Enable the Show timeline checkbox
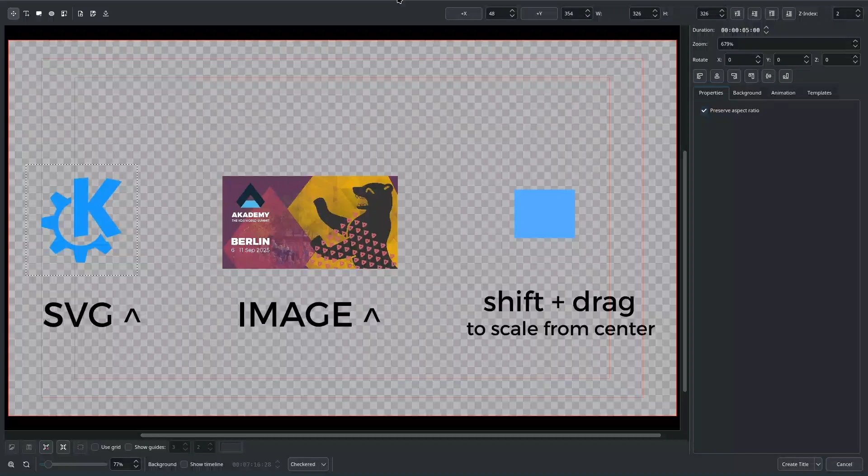The width and height of the screenshot is (868, 476). [184, 464]
